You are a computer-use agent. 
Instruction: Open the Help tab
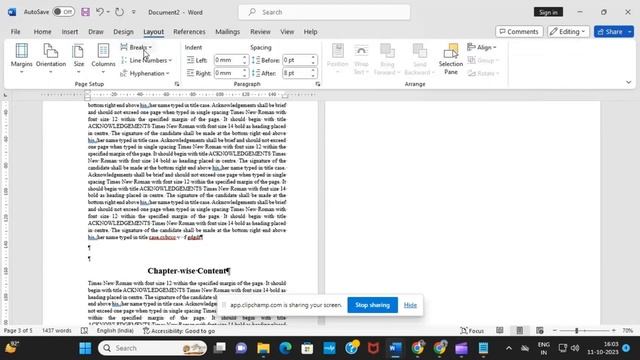310,31
